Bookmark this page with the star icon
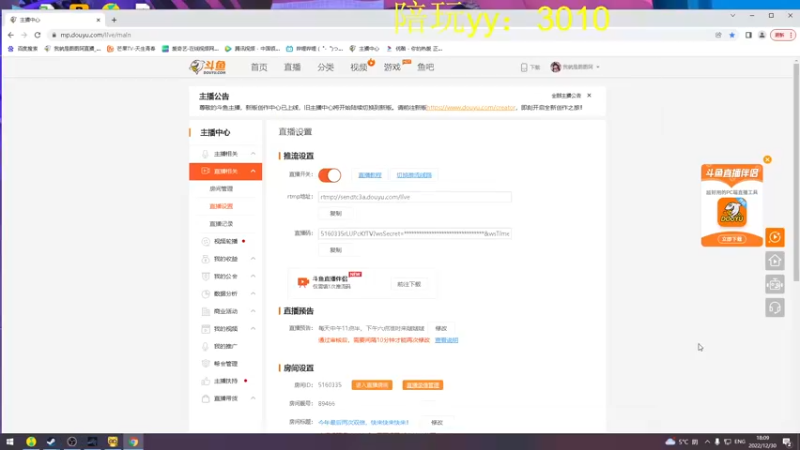The width and height of the screenshot is (800, 450). 732,35
